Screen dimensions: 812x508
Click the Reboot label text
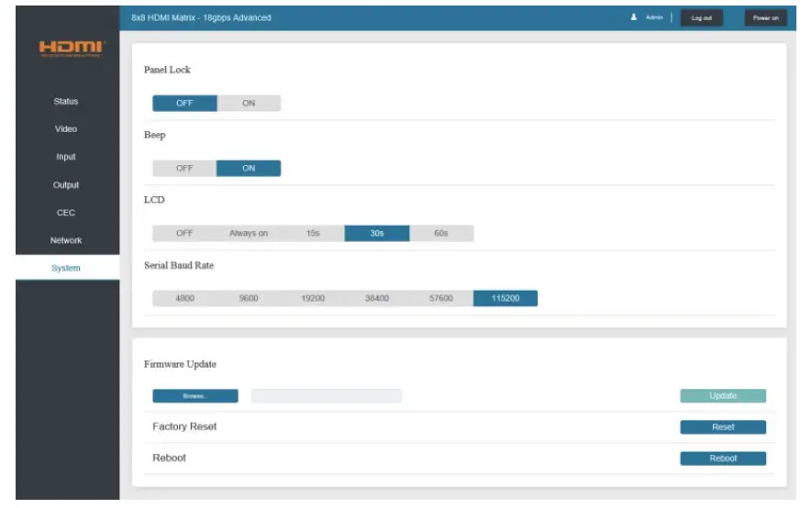[x=169, y=458]
